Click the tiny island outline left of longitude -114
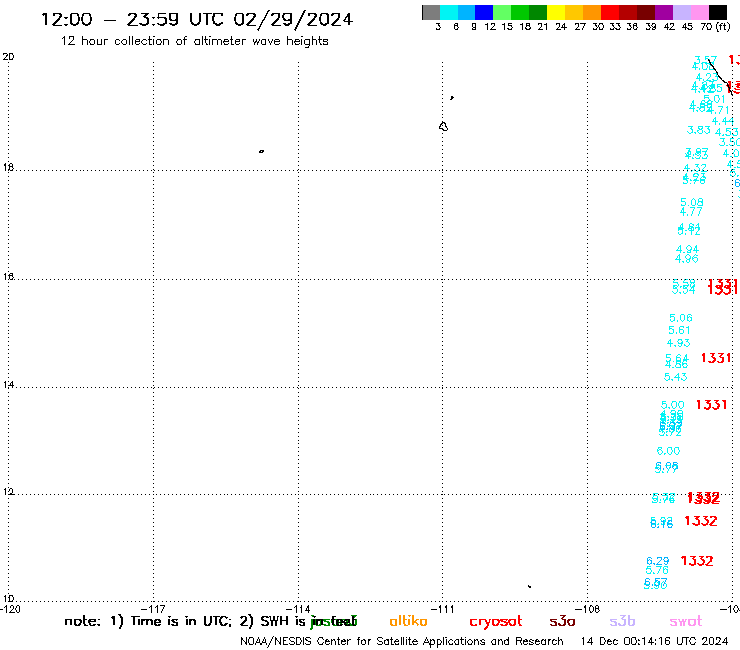Viewport: 740px width, 650px height. click(x=261, y=152)
